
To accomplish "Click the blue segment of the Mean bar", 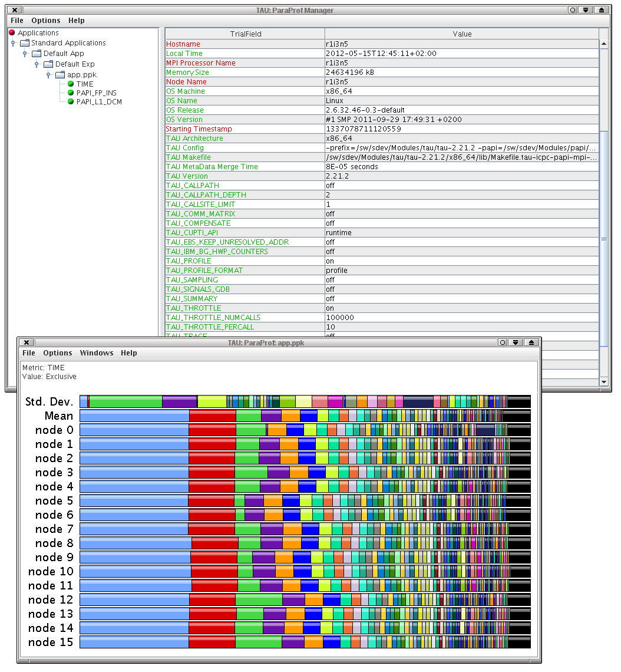I will coord(134,416).
